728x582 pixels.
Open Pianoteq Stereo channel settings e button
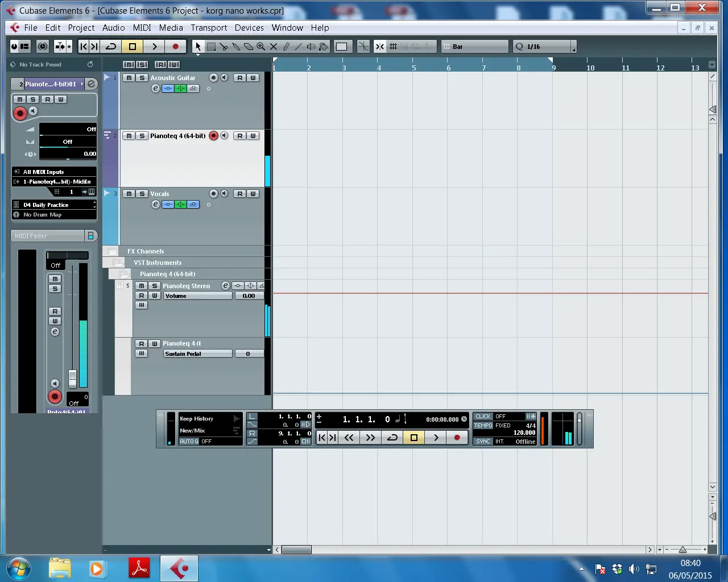(x=225, y=286)
